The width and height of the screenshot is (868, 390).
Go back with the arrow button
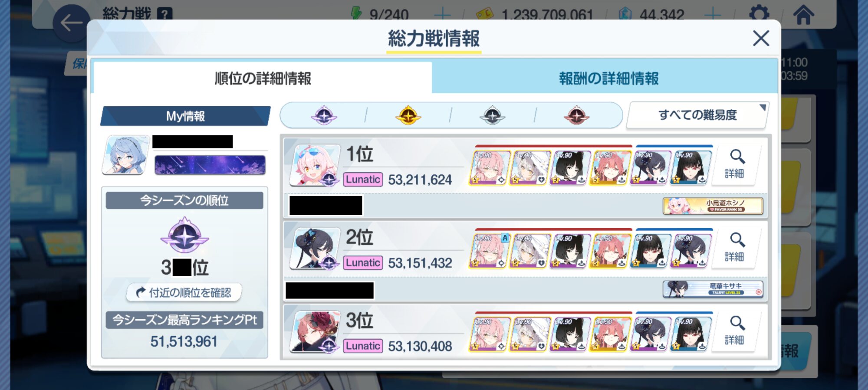coord(72,23)
